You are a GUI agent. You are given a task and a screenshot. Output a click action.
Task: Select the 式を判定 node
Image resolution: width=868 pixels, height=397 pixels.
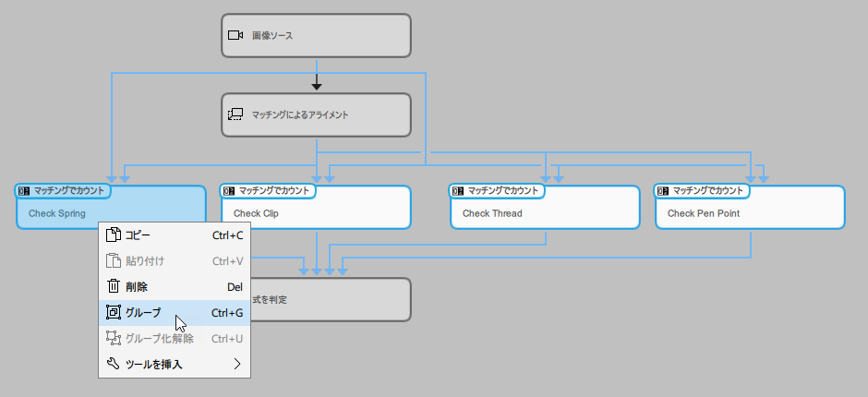pos(332,300)
